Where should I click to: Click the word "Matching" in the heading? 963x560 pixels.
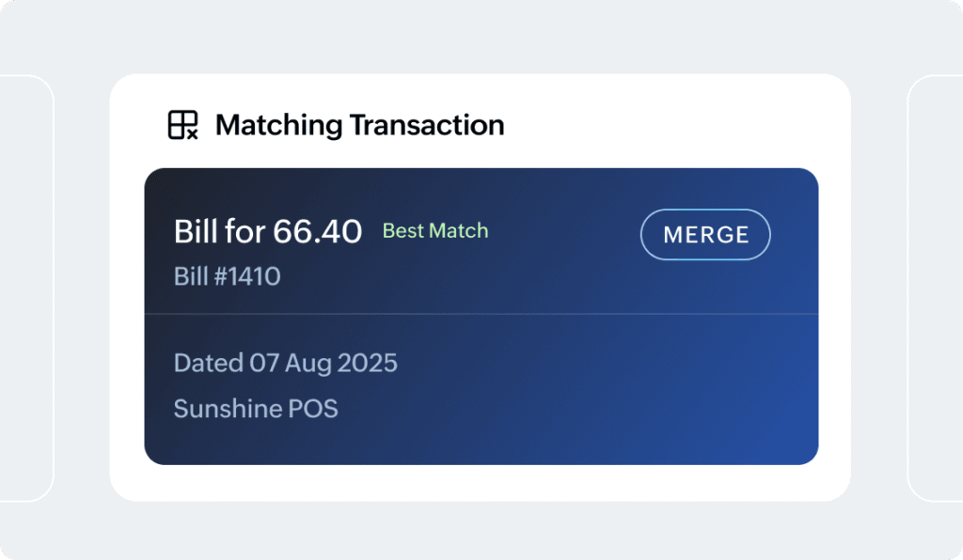(278, 125)
